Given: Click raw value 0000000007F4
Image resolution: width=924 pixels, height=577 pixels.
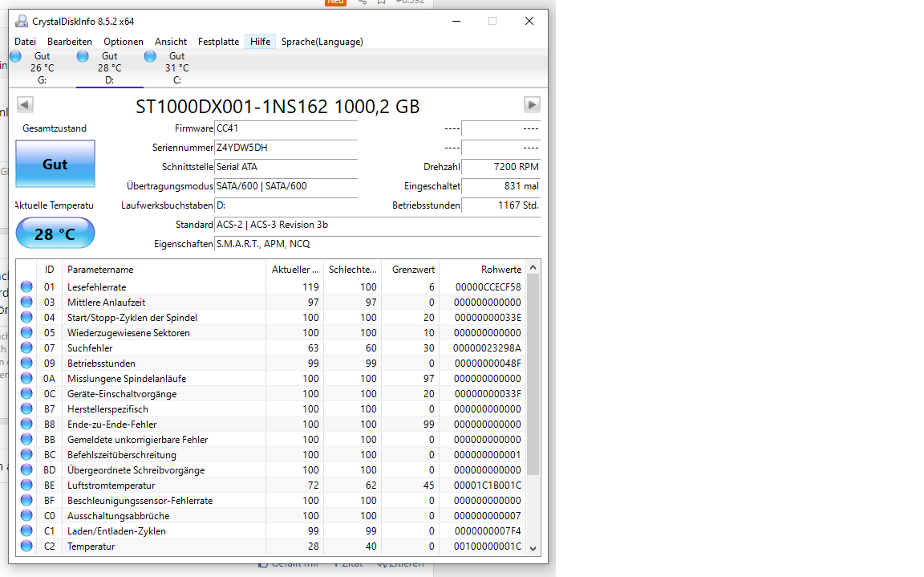Looking at the screenshot, I should coord(488,531).
